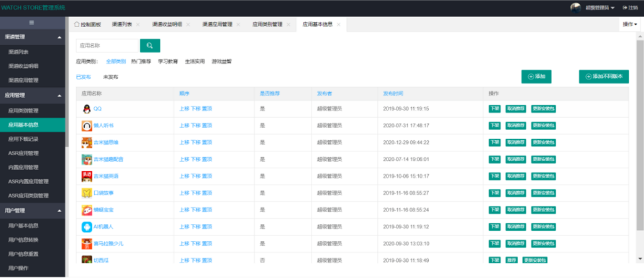Screen dimensions: 644x278
Task: Click the 应用名称 search input field
Action: point(107,46)
